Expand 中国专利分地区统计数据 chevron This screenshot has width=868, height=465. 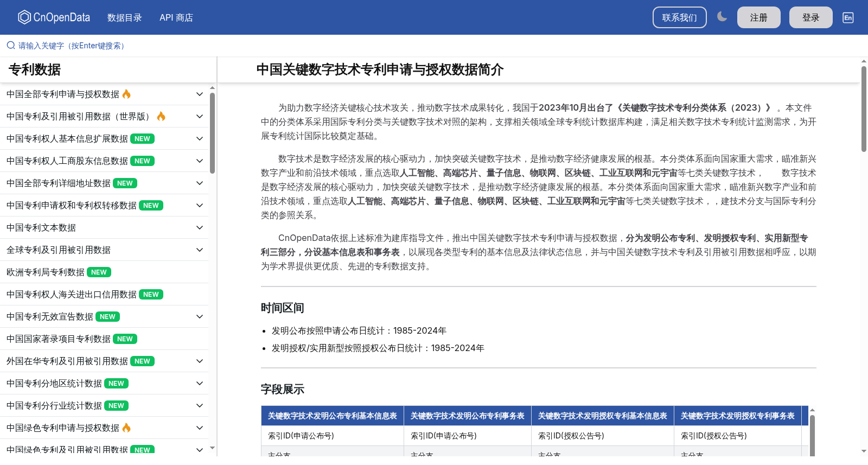pyautogui.click(x=200, y=383)
